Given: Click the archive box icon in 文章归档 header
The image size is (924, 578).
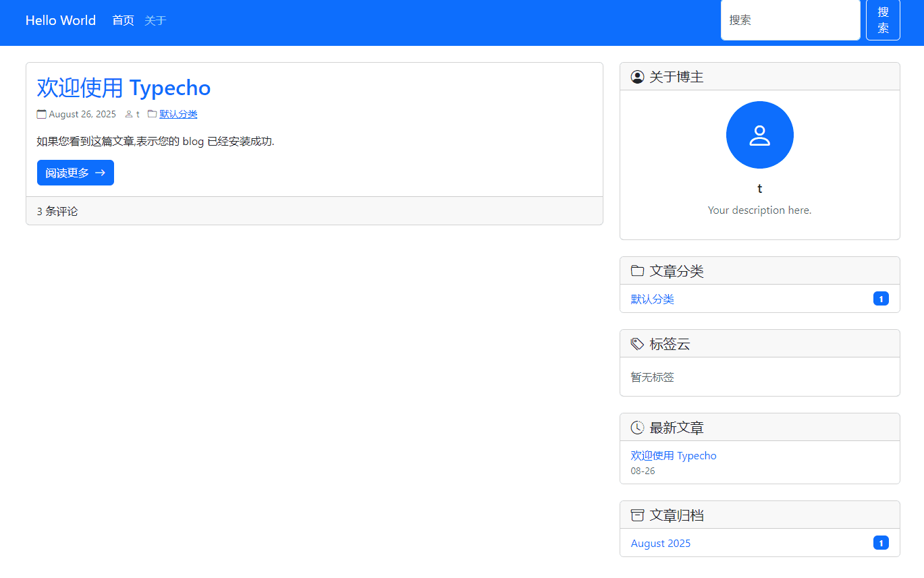Looking at the screenshot, I should click(637, 515).
